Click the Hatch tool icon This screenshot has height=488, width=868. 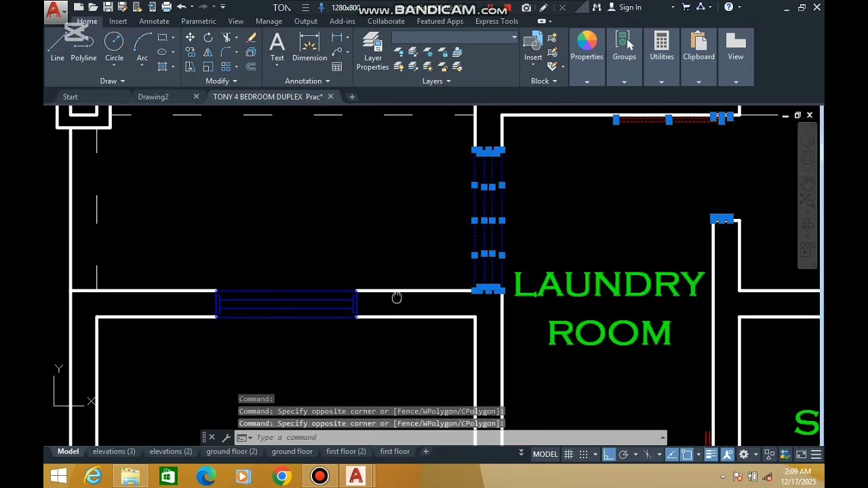pyautogui.click(x=162, y=66)
